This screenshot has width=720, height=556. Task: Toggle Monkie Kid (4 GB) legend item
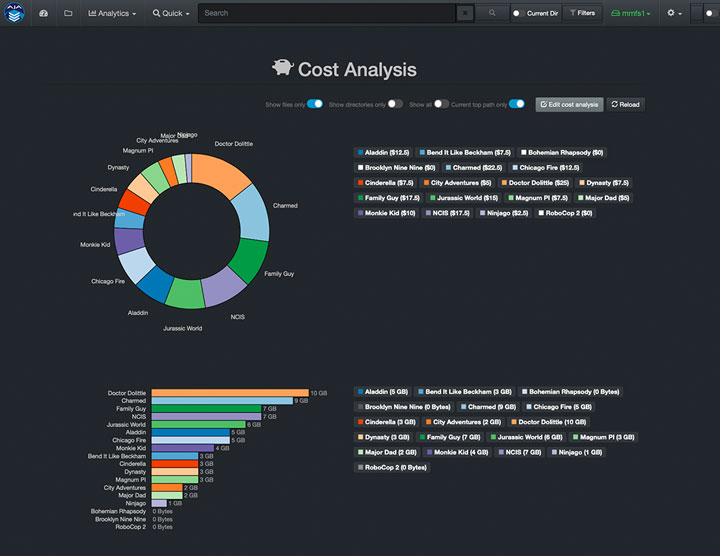[457, 453]
